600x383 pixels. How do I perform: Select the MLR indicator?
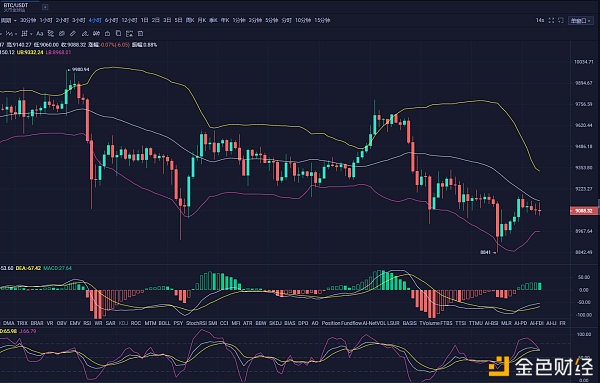506,323
